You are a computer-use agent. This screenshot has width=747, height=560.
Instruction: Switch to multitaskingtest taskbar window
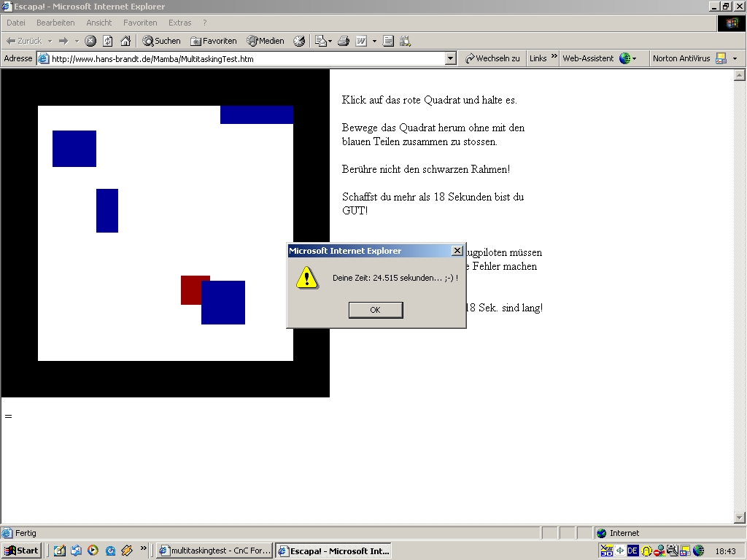coord(214,551)
